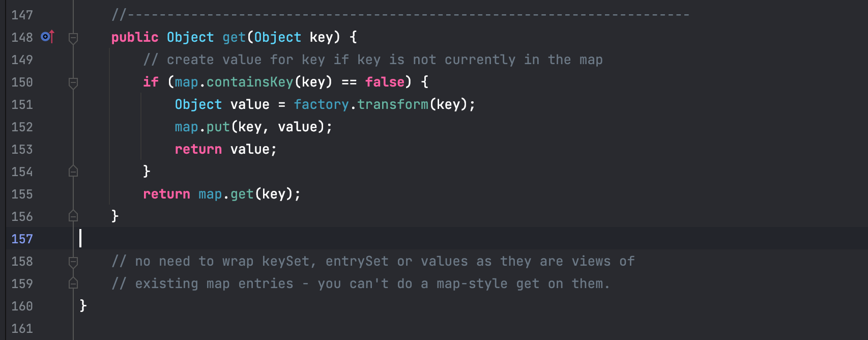Click line number 161 in the gutter
Viewport: 868px width, 340px height.
pos(22,329)
